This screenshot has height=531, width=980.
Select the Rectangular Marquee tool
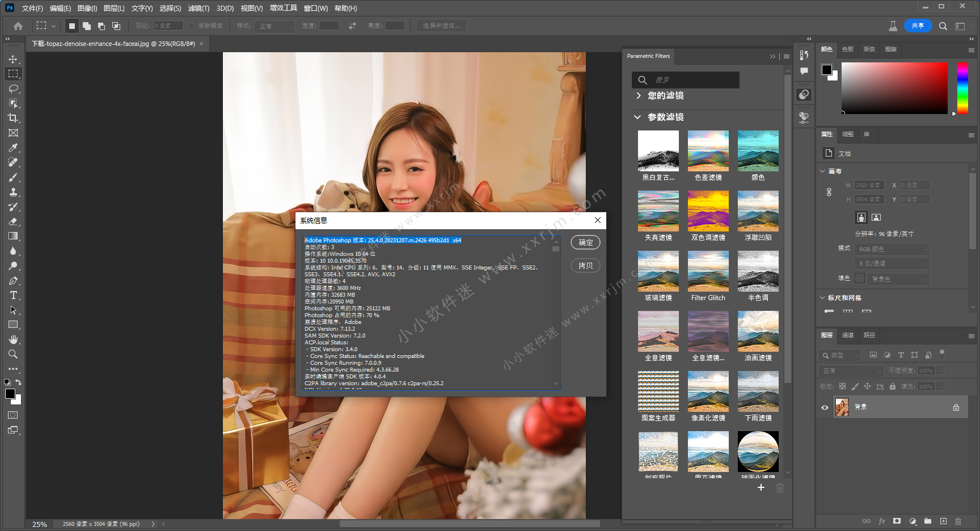pyautogui.click(x=13, y=74)
